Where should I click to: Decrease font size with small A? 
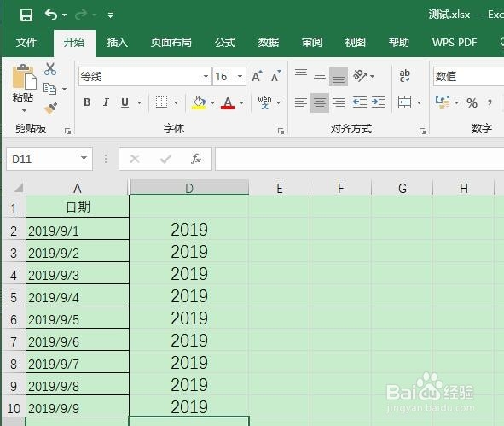tap(275, 76)
